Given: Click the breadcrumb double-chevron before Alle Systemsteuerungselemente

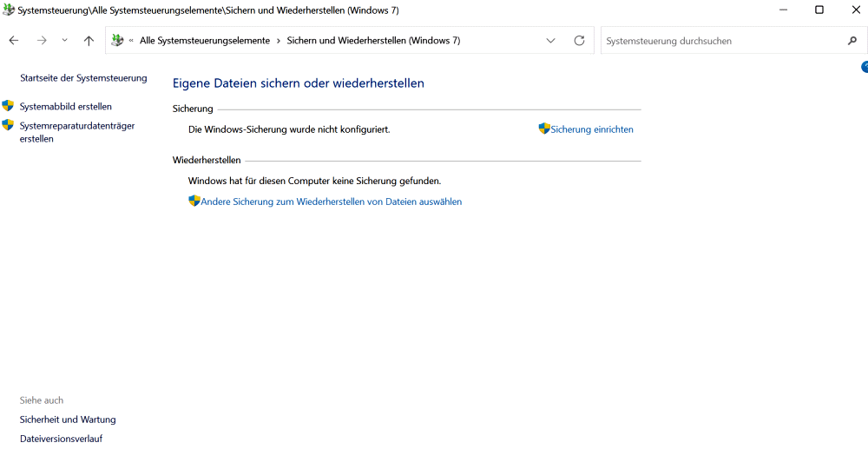Looking at the screenshot, I should pyautogui.click(x=131, y=41).
